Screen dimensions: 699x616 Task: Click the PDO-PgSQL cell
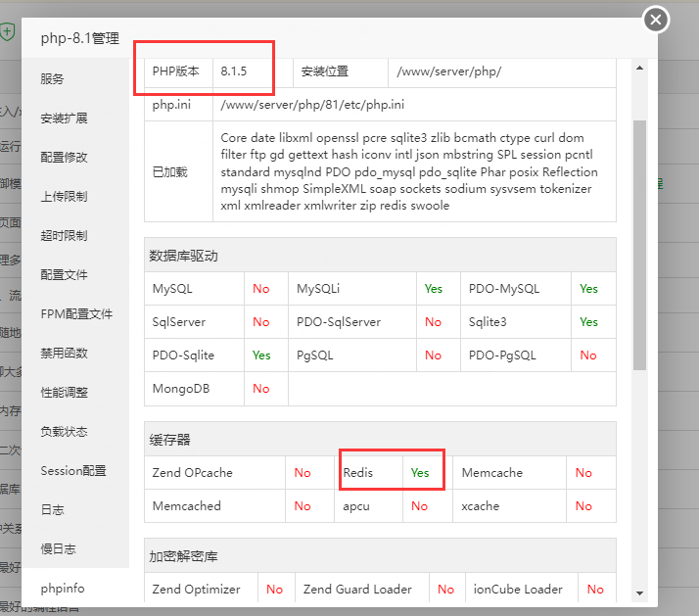[x=516, y=355]
